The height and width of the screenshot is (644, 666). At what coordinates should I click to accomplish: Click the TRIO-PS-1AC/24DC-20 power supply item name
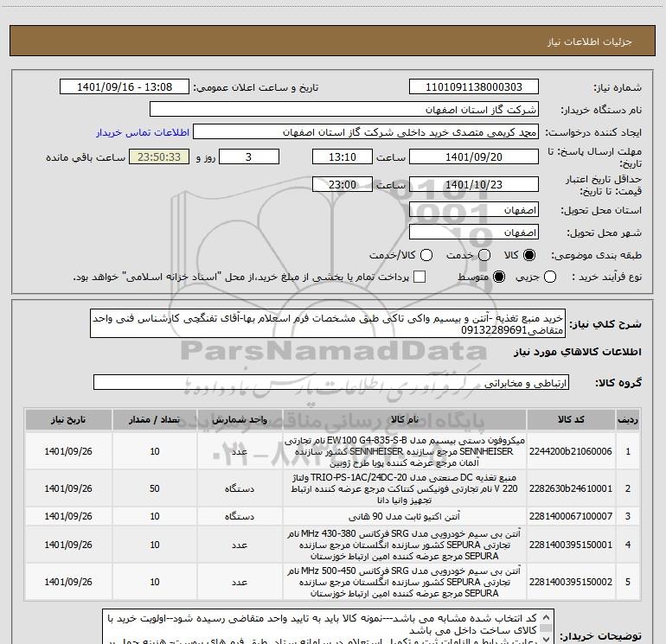[x=405, y=488]
